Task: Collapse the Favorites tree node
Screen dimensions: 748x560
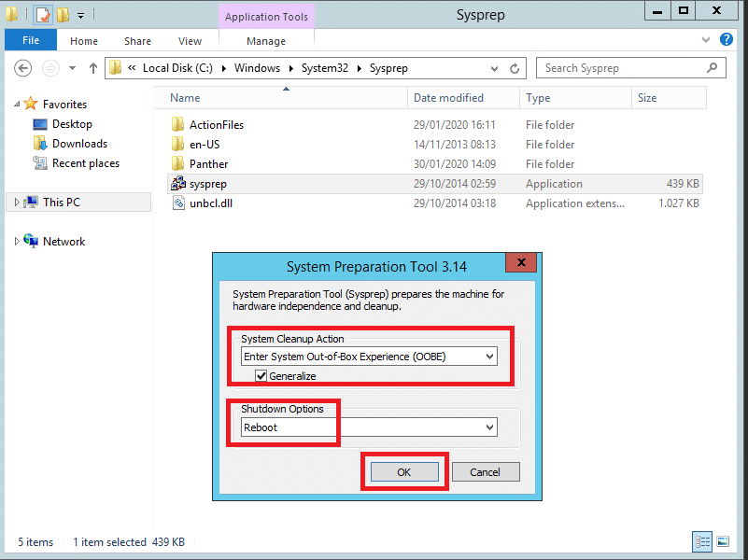Action: click(17, 104)
